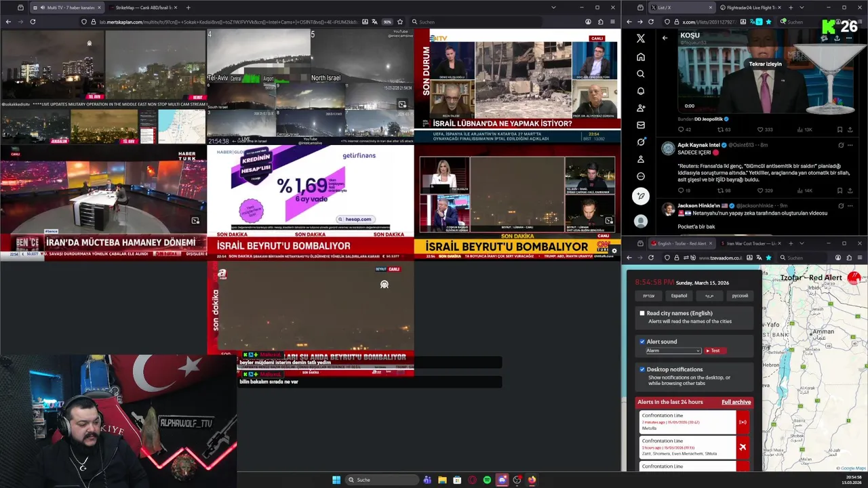Open the Google Maps attribution link

click(852, 468)
